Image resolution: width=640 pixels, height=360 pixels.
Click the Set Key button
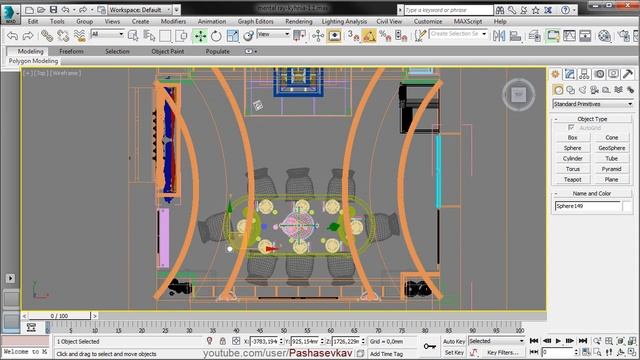click(x=454, y=352)
